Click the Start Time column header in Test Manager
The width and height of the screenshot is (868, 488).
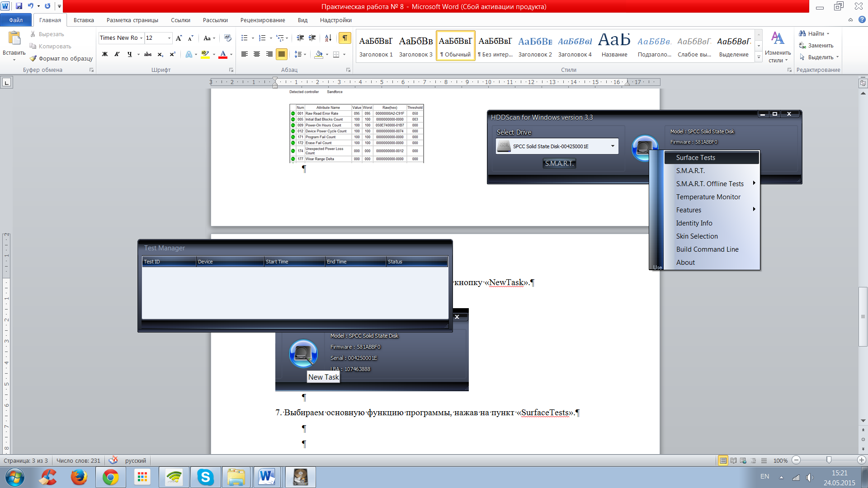tap(294, 262)
